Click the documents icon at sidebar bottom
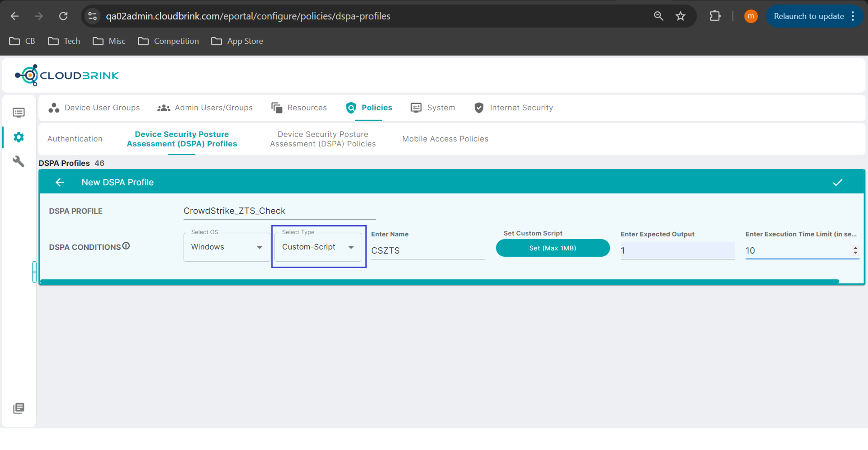Image resolution: width=868 pixels, height=450 pixels. [x=18, y=408]
